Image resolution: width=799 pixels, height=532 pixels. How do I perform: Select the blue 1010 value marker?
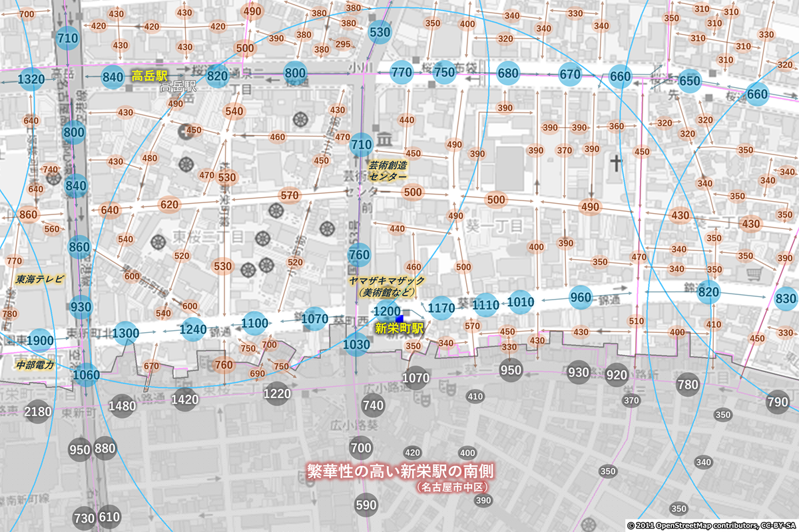click(521, 302)
